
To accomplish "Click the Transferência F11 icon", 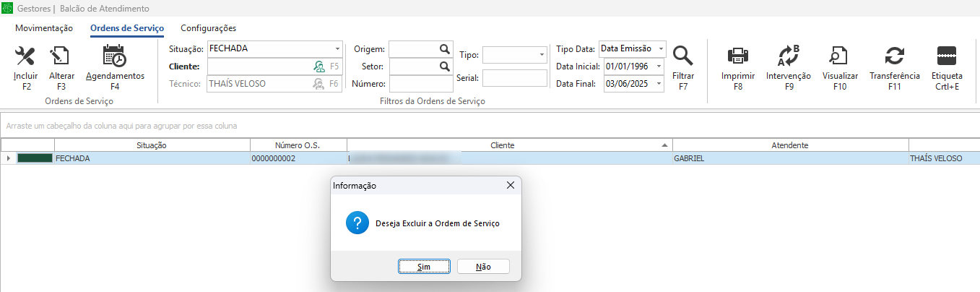I will tap(895, 56).
